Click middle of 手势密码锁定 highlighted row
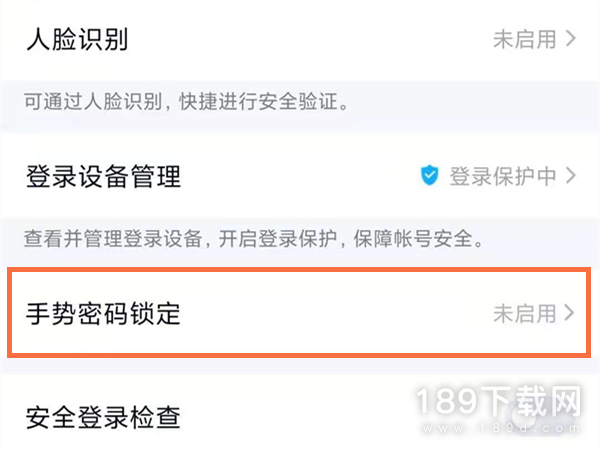The height and width of the screenshot is (450, 600). [x=299, y=313]
